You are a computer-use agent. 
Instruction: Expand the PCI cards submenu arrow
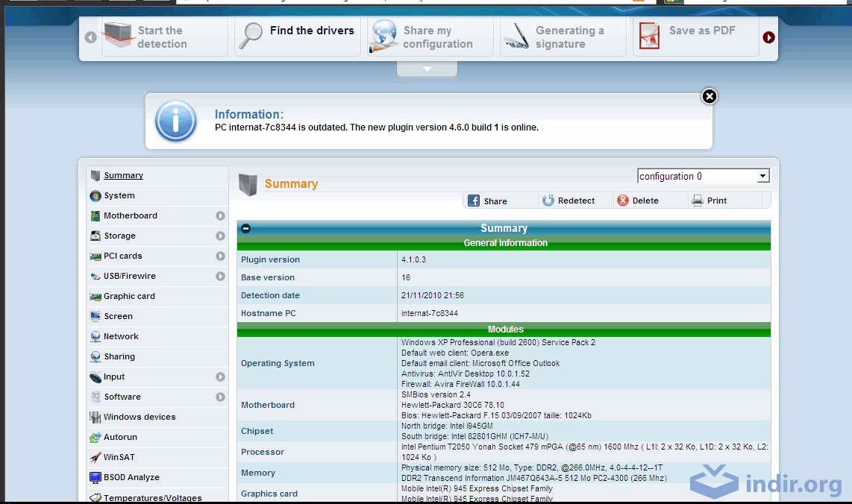220,256
